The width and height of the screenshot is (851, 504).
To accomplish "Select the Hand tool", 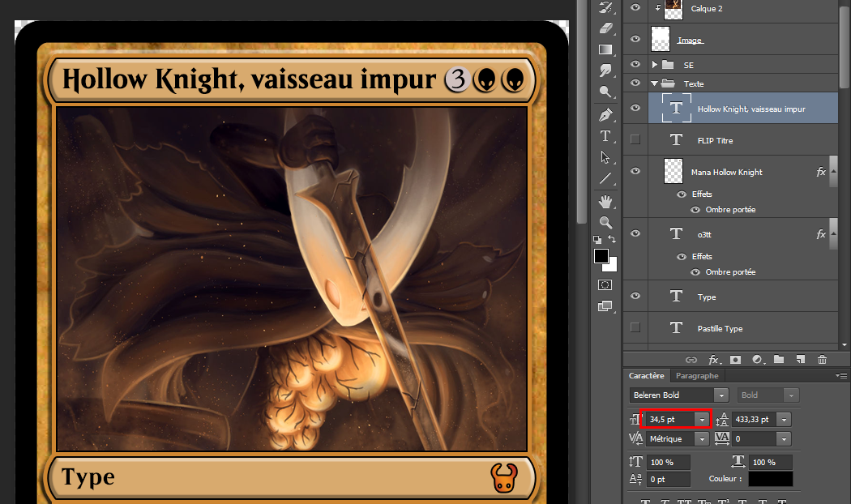I will [x=605, y=202].
